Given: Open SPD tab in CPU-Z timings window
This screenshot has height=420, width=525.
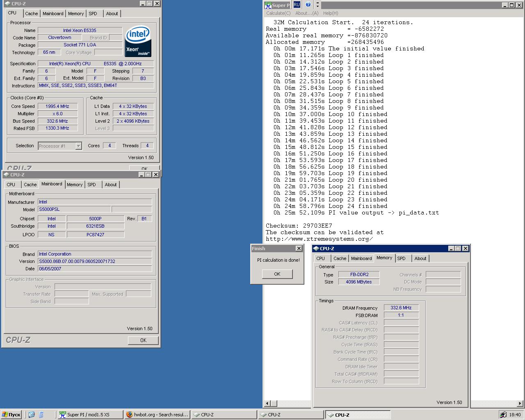Looking at the screenshot, I should click(402, 258).
